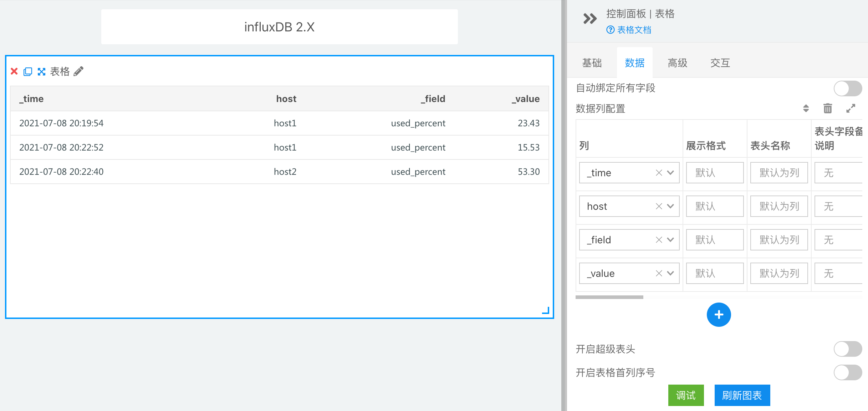Delete the table widget with red X
Screen dimensions: 868x411
click(x=14, y=71)
